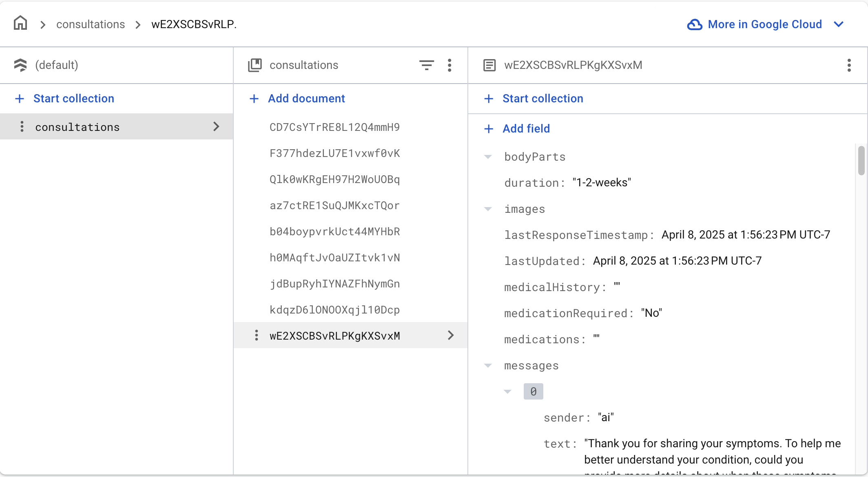Open the document panel's three-dot menu

pyautogui.click(x=849, y=65)
